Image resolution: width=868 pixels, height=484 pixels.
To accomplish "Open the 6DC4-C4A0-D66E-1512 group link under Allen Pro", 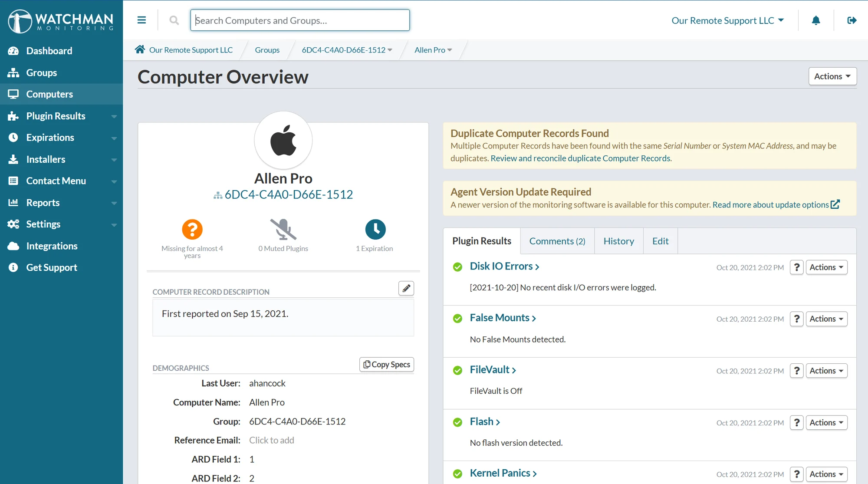I will (x=289, y=195).
